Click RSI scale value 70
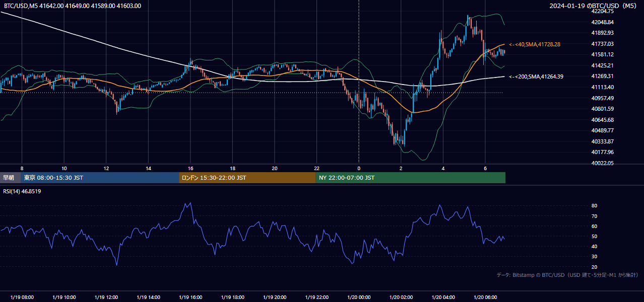644x302 pixels. pyautogui.click(x=595, y=216)
